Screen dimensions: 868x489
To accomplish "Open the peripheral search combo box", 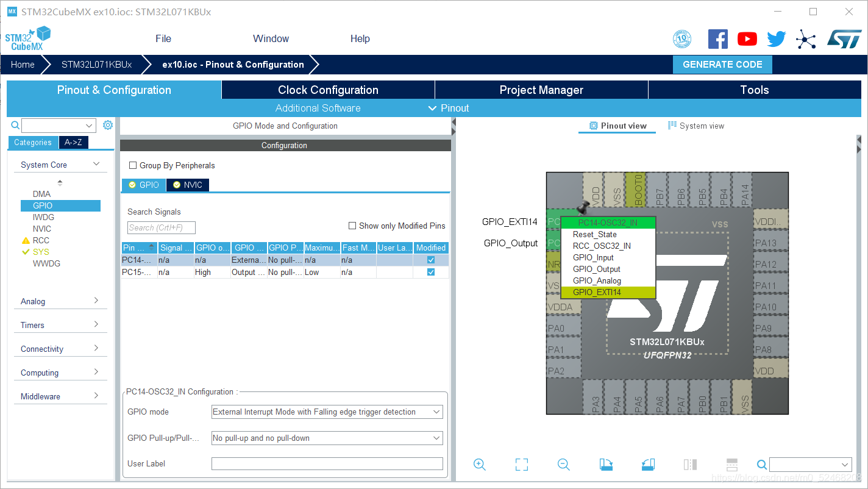I will pos(59,126).
